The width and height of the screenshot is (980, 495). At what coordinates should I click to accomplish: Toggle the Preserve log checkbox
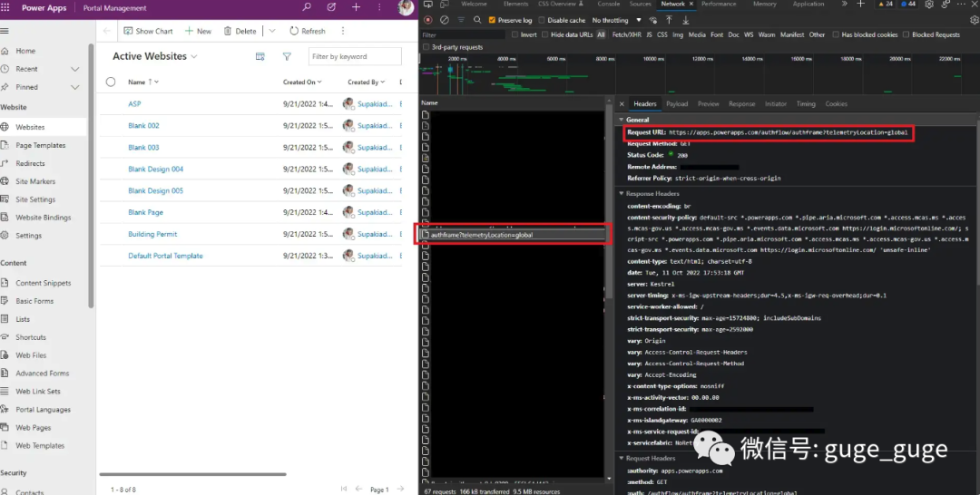click(492, 20)
